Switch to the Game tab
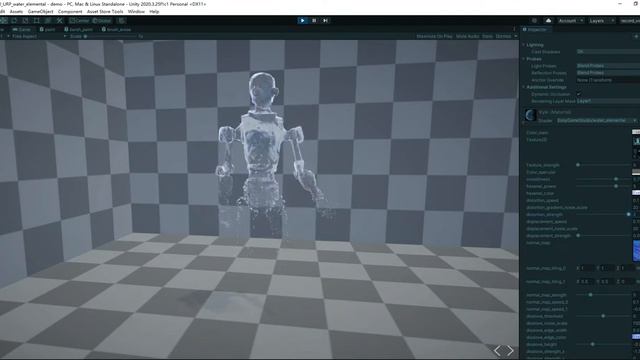 (x=22, y=29)
